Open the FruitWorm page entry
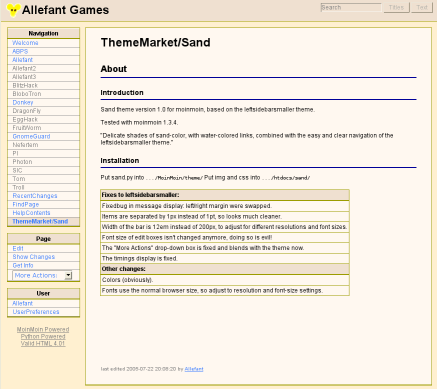The width and height of the screenshot is (437, 389). [27, 128]
